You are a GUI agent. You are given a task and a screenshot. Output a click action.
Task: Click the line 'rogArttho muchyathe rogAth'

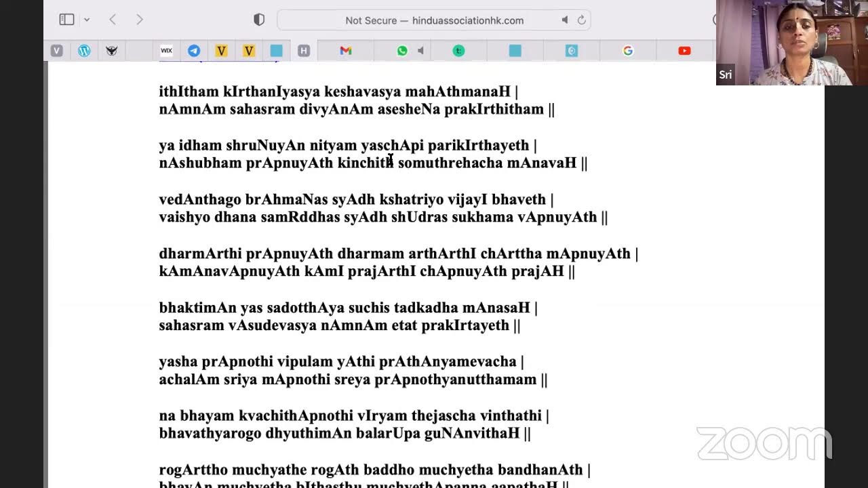[x=375, y=470]
